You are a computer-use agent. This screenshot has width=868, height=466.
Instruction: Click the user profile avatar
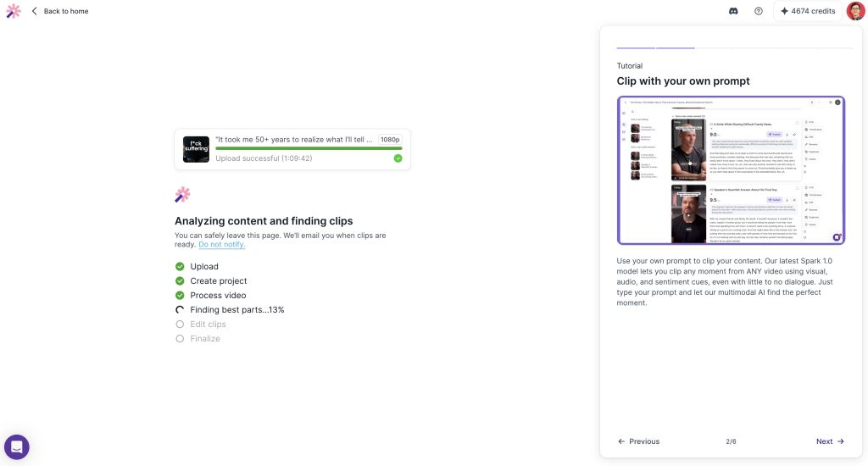tap(855, 11)
